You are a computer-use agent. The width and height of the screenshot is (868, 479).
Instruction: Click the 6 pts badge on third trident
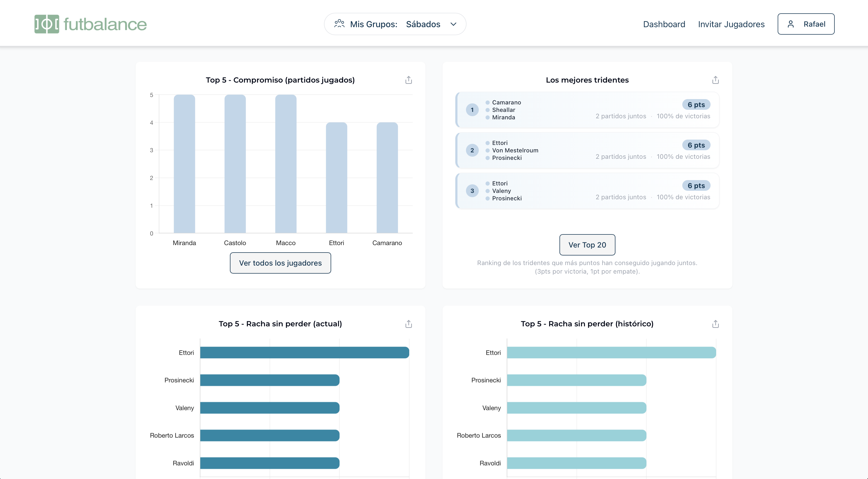(x=696, y=186)
